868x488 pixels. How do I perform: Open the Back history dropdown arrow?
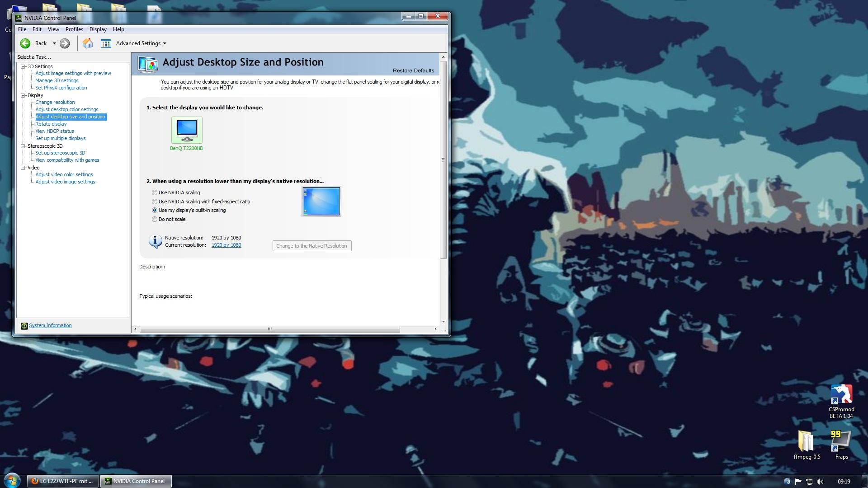pos(54,43)
